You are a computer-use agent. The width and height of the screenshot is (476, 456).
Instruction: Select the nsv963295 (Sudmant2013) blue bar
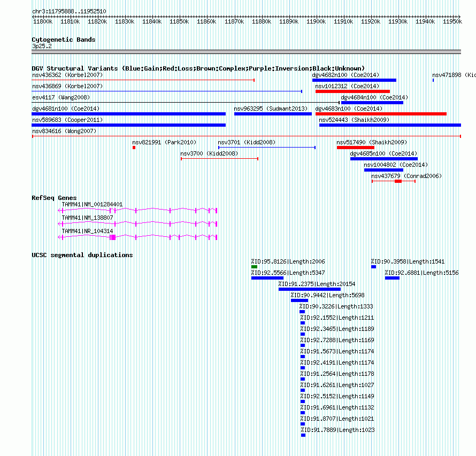pos(273,114)
